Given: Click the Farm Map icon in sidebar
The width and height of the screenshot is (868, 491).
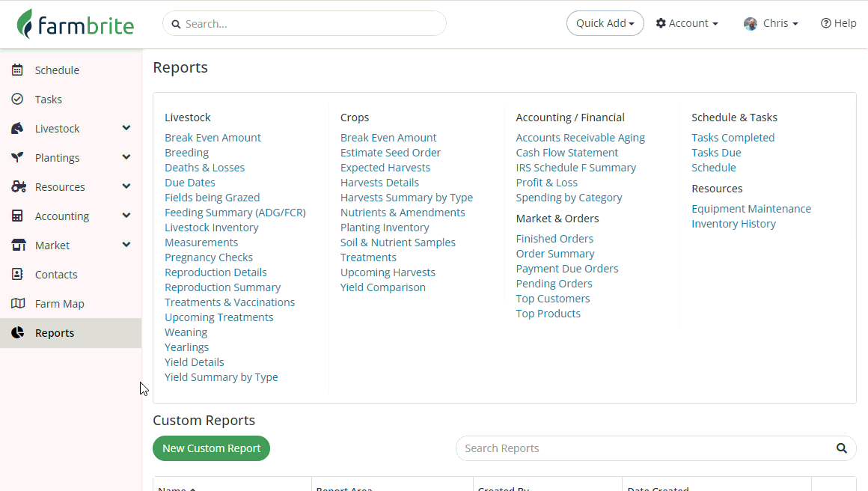Looking at the screenshot, I should [x=18, y=303].
